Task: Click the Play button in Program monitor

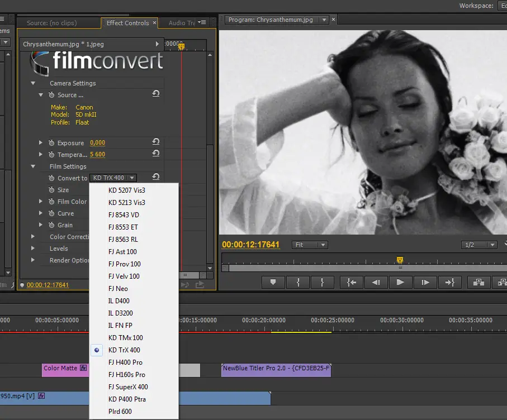Action: tap(400, 283)
